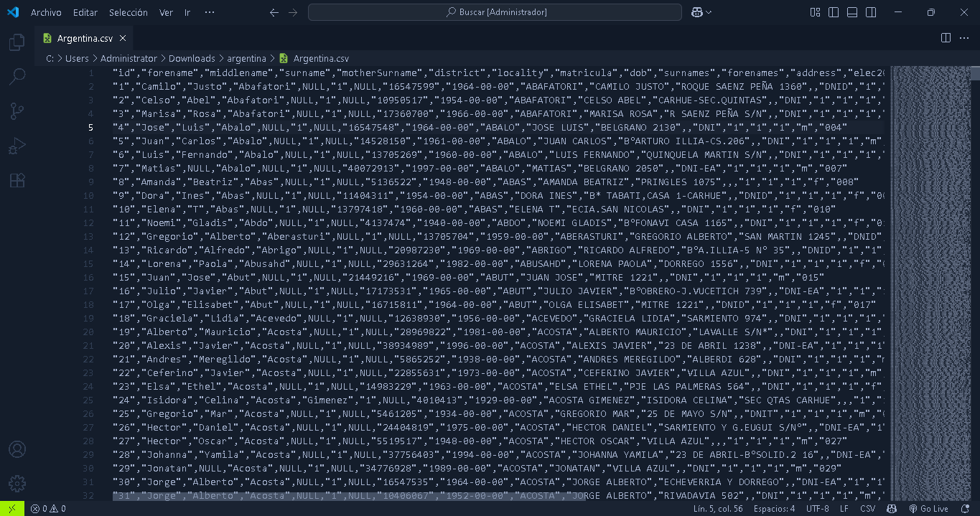Close the Argentina.csv tab
This screenshot has height=516, width=980.
pos(123,38)
